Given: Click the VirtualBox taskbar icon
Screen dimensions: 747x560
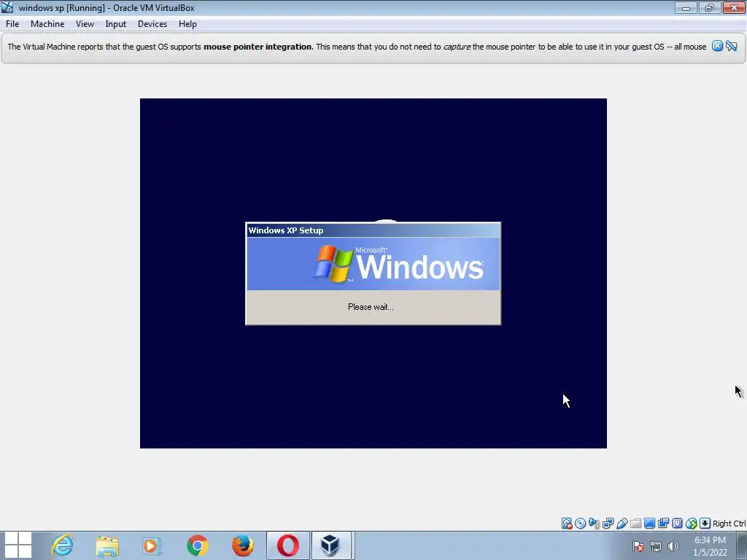Looking at the screenshot, I should 333,545.
